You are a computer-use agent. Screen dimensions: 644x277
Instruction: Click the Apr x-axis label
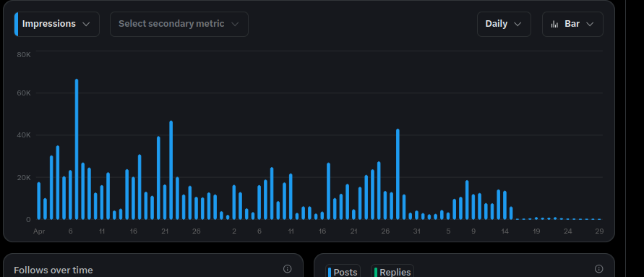pos(39,231)
